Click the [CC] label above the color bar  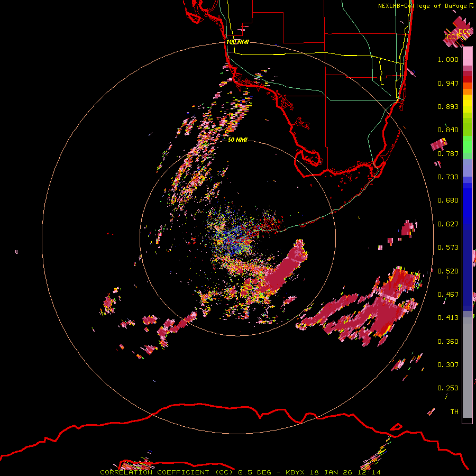click(452, 37)
